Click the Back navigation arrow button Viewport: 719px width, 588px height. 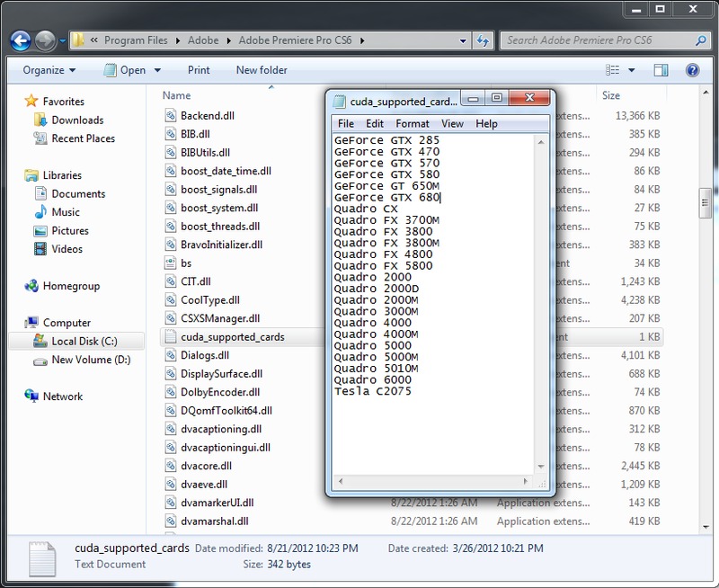19,41
